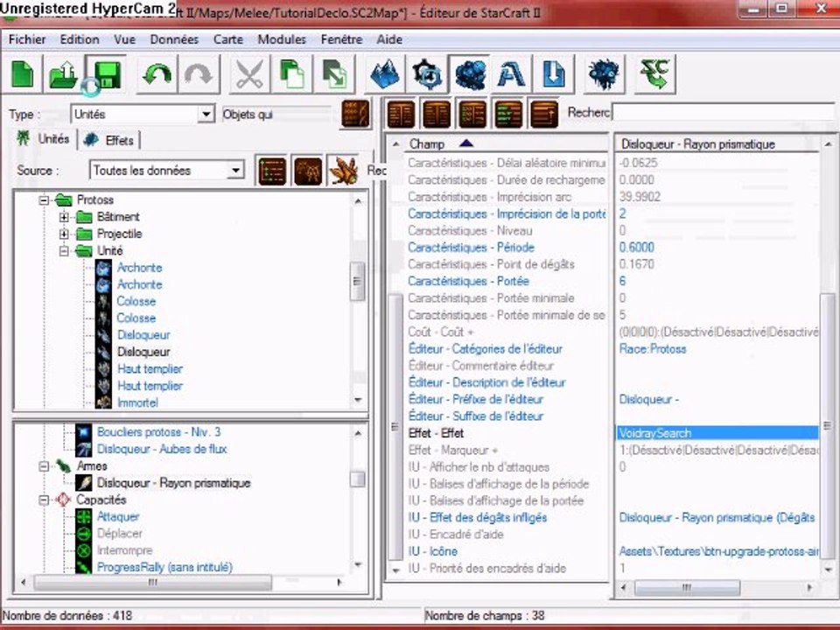
Task: Click in the Recherche search field
Action: click(724, 113)
